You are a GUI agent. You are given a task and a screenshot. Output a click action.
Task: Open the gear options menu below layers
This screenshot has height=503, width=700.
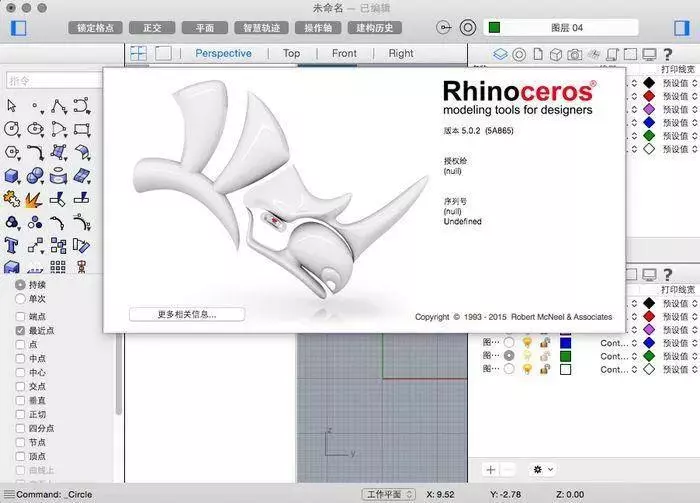pyautogui.click(x=540, y=469)
